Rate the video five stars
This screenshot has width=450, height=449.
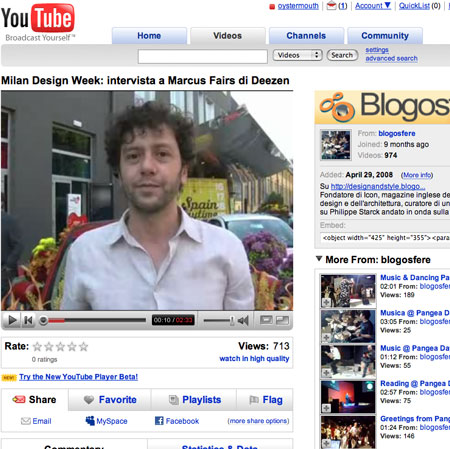pyautogui.click(x=83, y=347)
